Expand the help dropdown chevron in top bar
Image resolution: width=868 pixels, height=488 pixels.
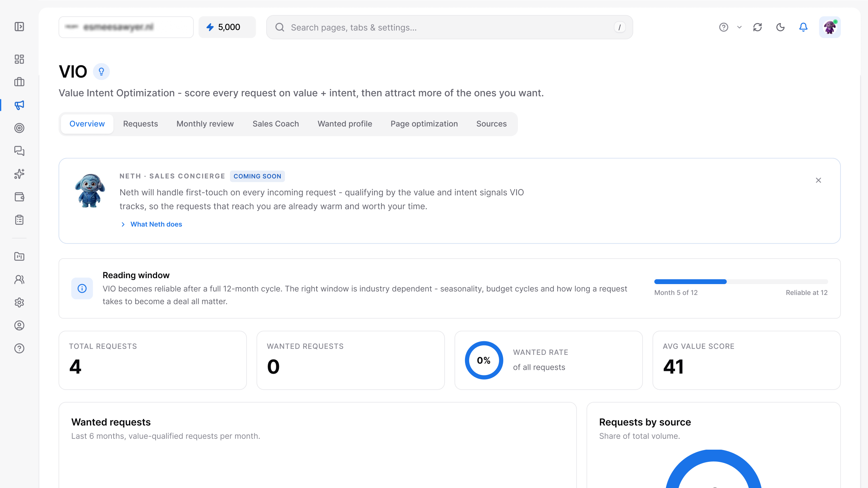[739, 27]
